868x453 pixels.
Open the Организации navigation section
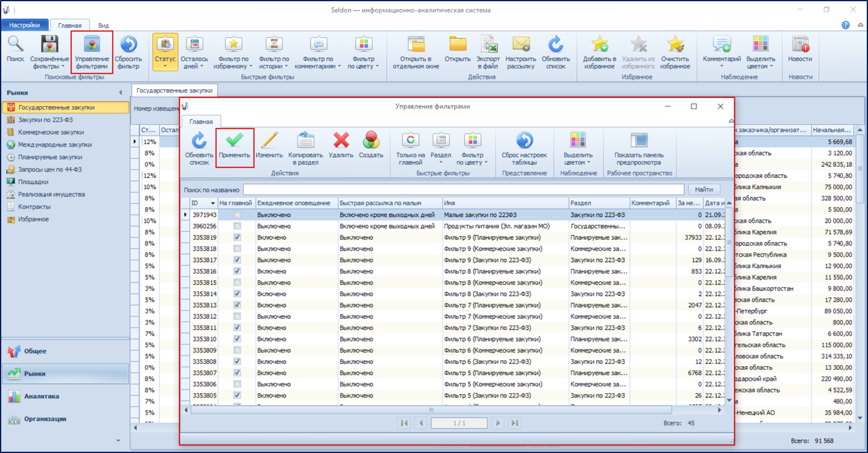(65, 419)
